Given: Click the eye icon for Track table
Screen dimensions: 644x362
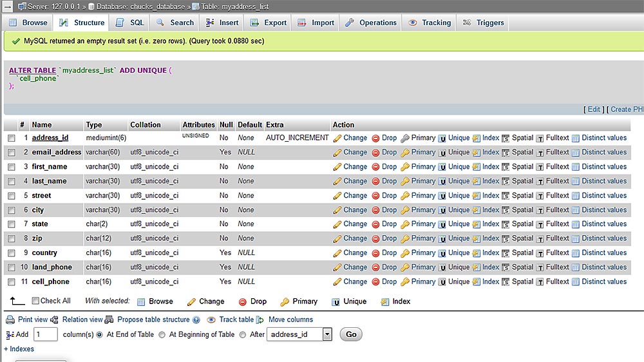Looking at the screenshot, I should pyautogui.click(x=211, y=319).
